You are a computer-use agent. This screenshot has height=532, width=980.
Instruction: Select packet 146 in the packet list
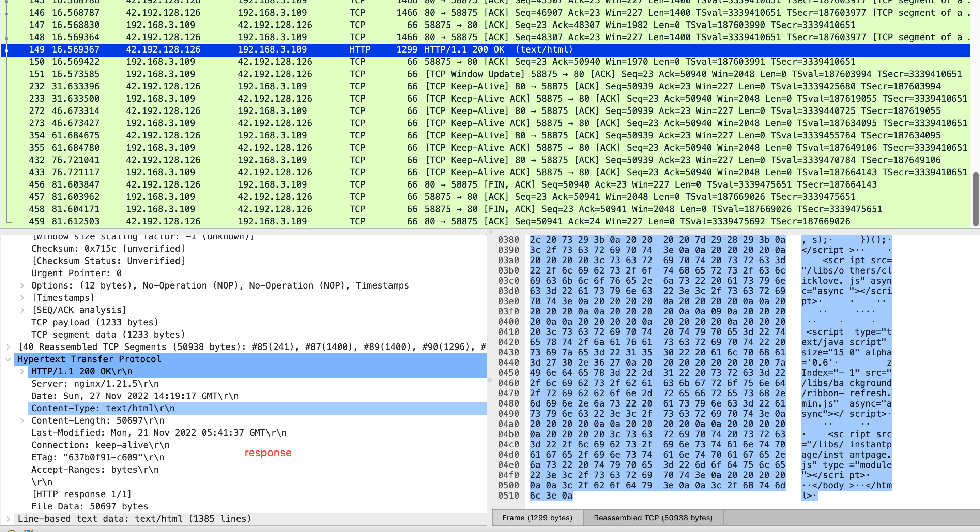pos(485,13)
